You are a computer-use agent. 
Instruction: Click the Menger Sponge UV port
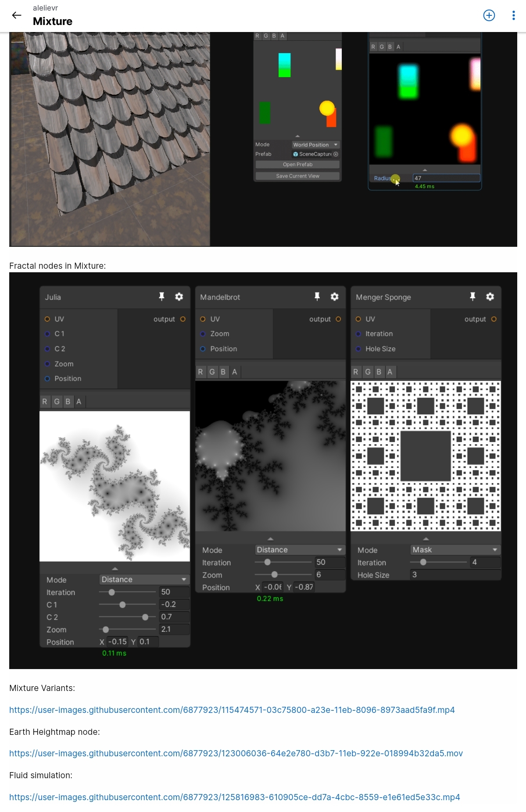point(358,319)
